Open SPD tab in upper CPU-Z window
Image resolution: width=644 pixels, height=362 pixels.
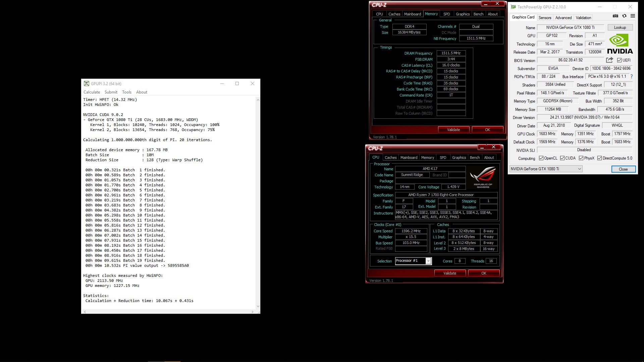tap(446, 14)
